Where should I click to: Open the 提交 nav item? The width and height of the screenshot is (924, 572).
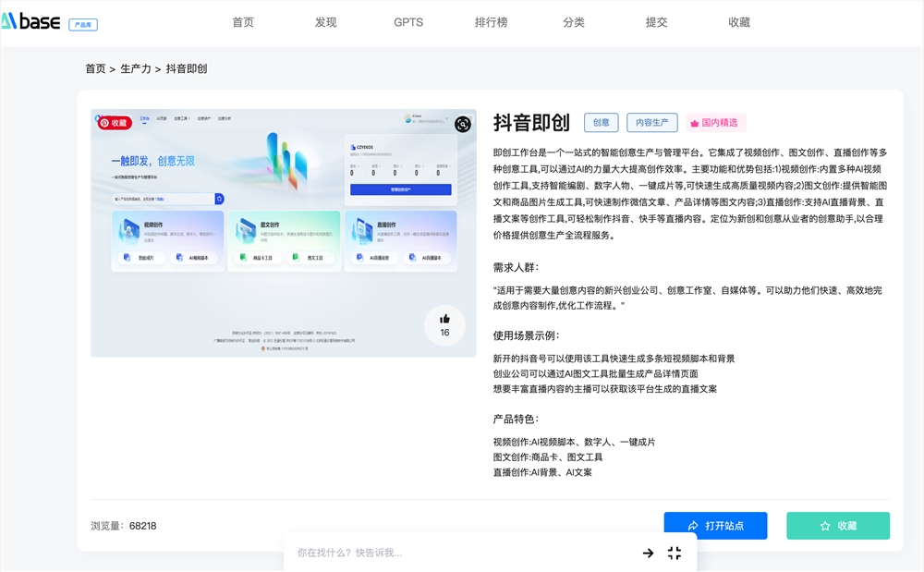coord(656,22)
